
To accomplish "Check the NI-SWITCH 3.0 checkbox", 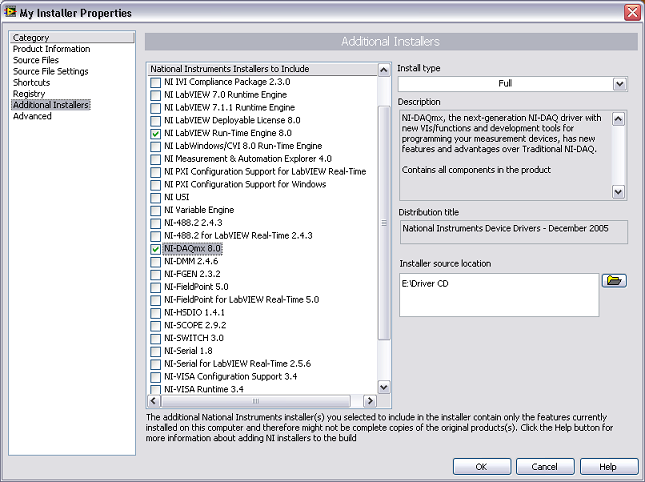I will coord(155,338).
